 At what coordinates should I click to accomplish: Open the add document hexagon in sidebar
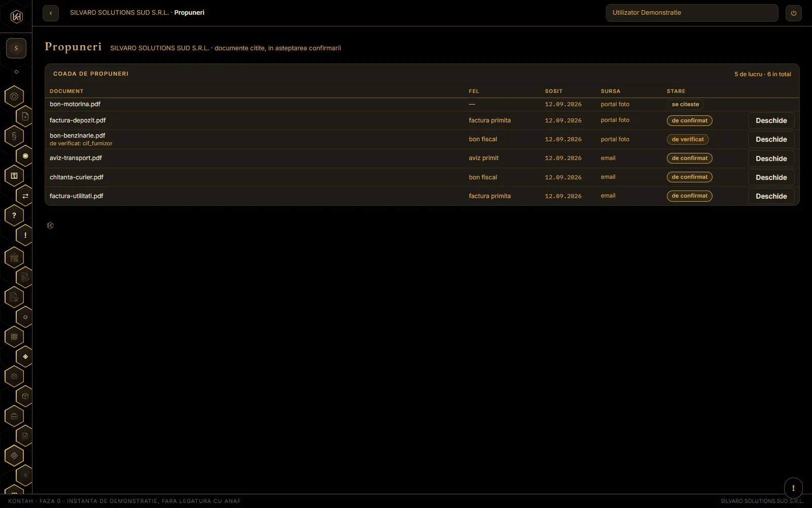pos(25,116)
